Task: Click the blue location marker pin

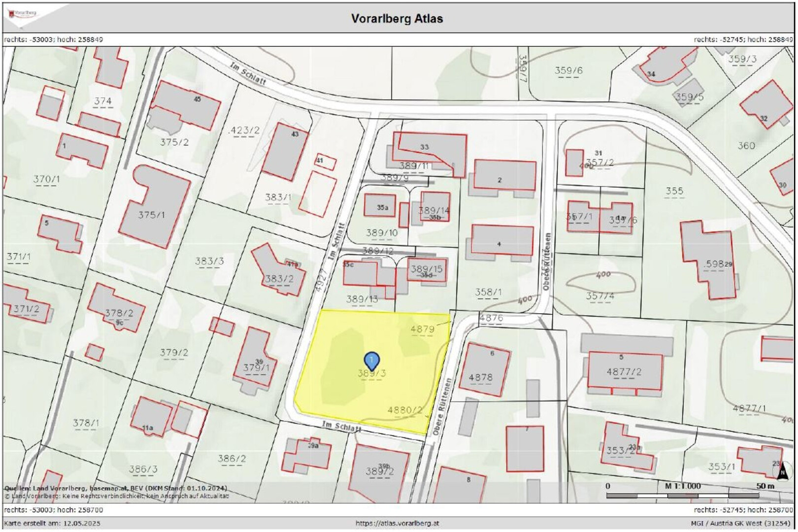Action: point(371,361)
